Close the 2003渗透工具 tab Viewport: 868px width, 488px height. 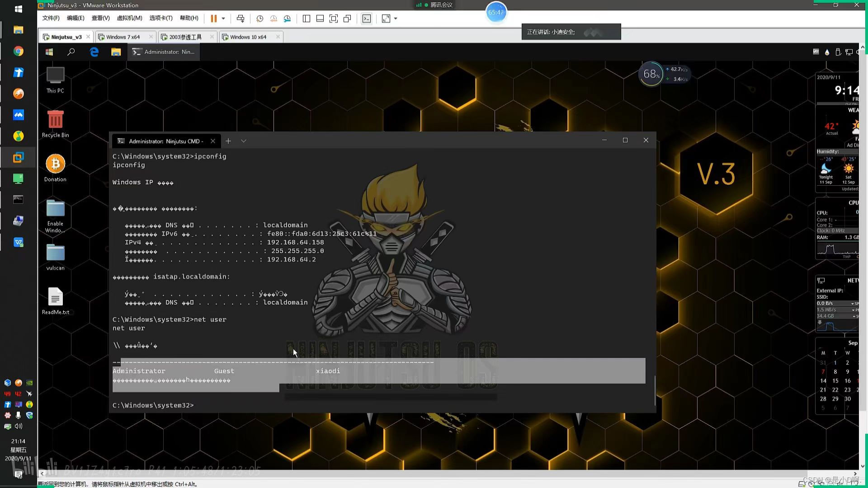coord(212,37)
